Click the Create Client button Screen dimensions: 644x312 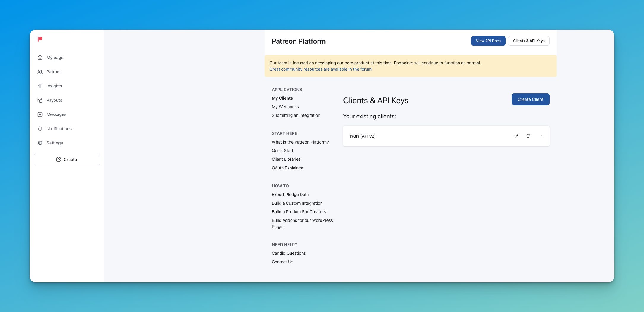click(x=530, y=99)
